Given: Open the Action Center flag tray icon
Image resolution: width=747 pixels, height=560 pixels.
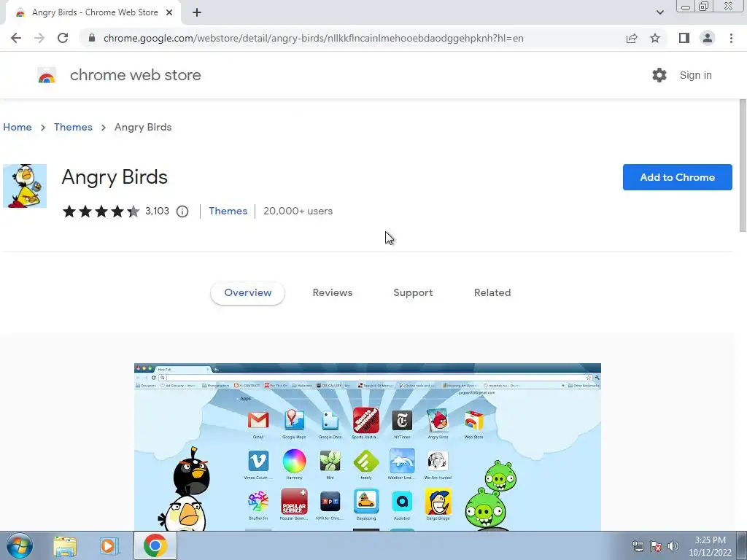Looking at the screenshot, I should tap(656, 546).
